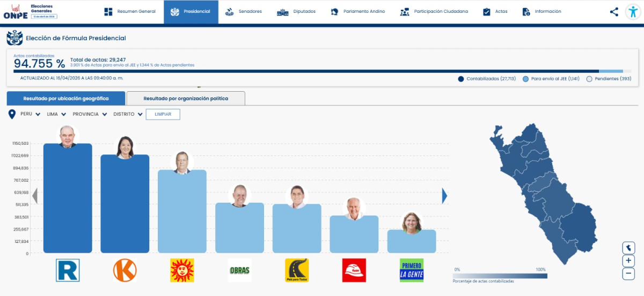Expand the LIMA department dropdown
Screen dimensions: 644x296
point(56,114)
